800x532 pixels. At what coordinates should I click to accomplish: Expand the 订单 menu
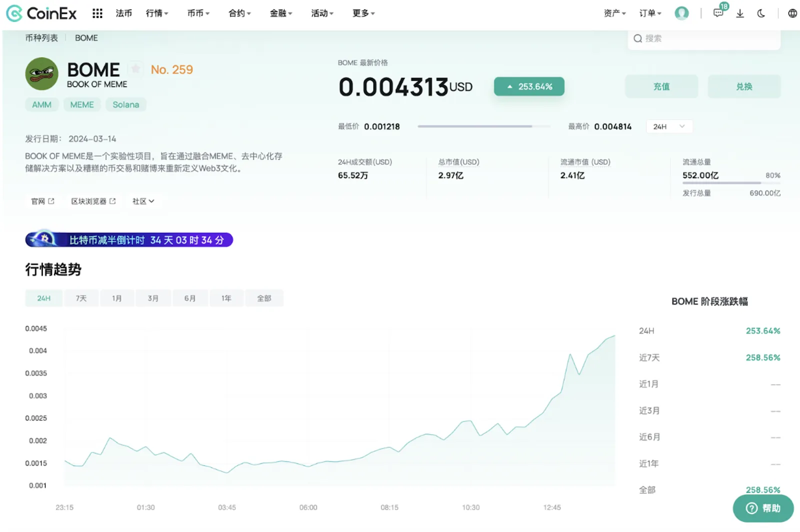(650, 13)
